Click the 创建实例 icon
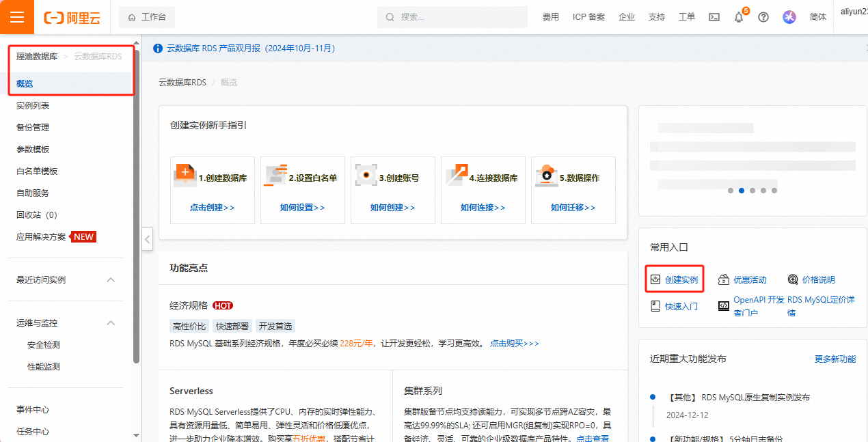 (x=655, y=279)
